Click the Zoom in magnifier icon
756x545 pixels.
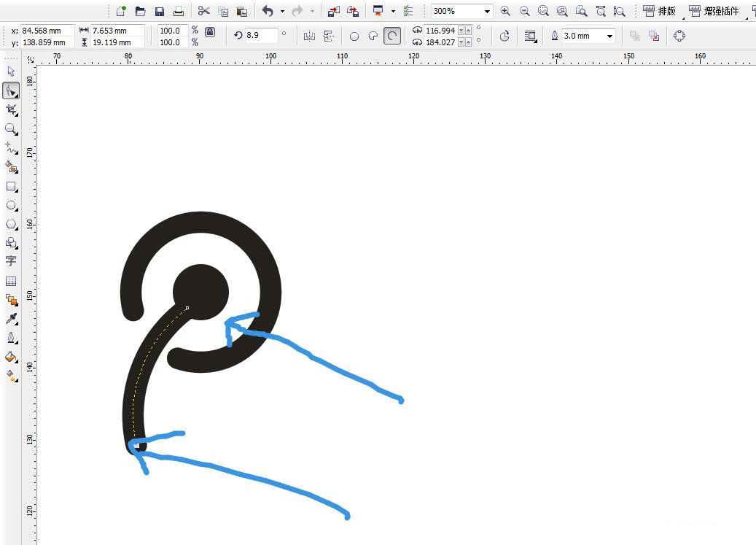(x=505, y=12)
